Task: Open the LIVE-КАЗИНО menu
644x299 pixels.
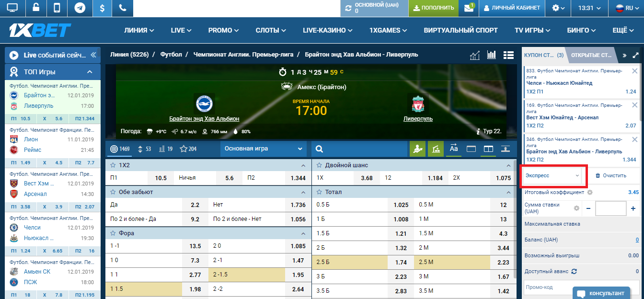Action: pyautogui.click(x=328, y=30)
